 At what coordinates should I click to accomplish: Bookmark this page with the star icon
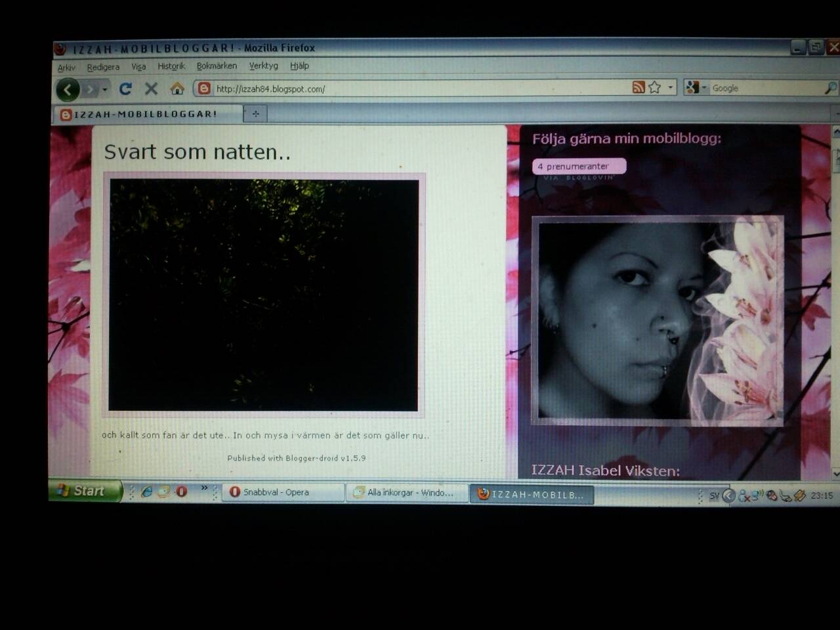click(654, 87)
